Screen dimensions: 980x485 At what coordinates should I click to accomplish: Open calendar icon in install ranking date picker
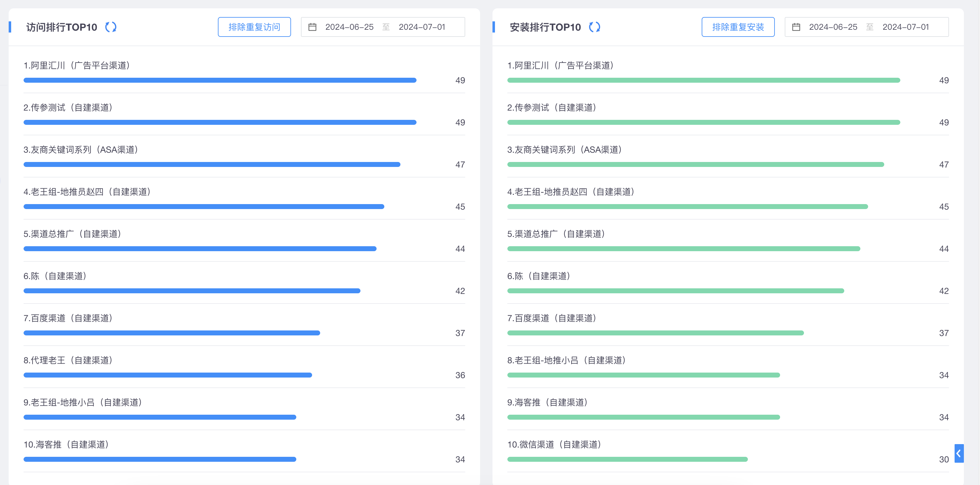(796, 27)
